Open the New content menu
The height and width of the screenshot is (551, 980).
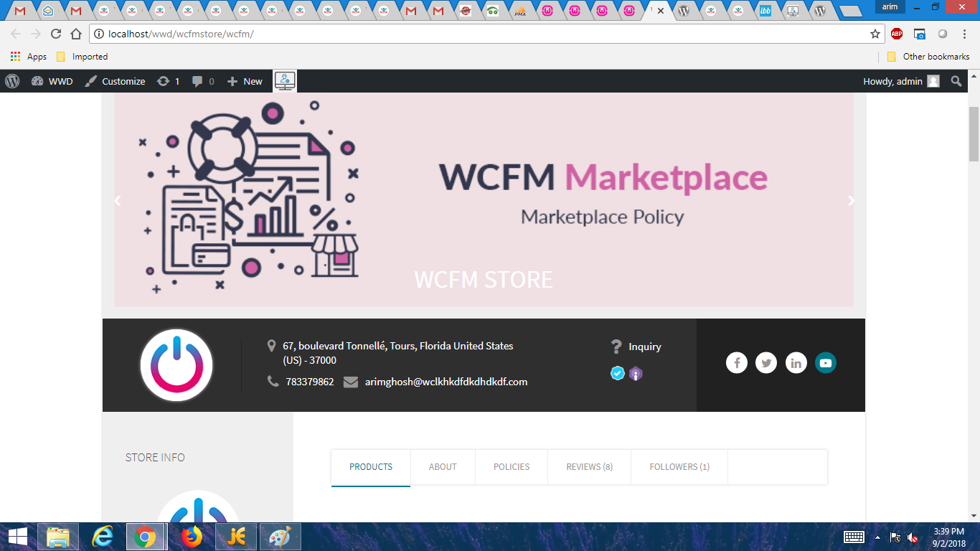click(245, 81)
